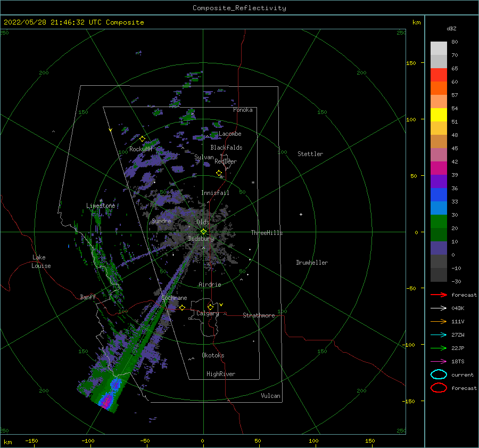Select the blue 36-33 dBZ swatch
Screen dimensions: 479x448
[439, 195]
